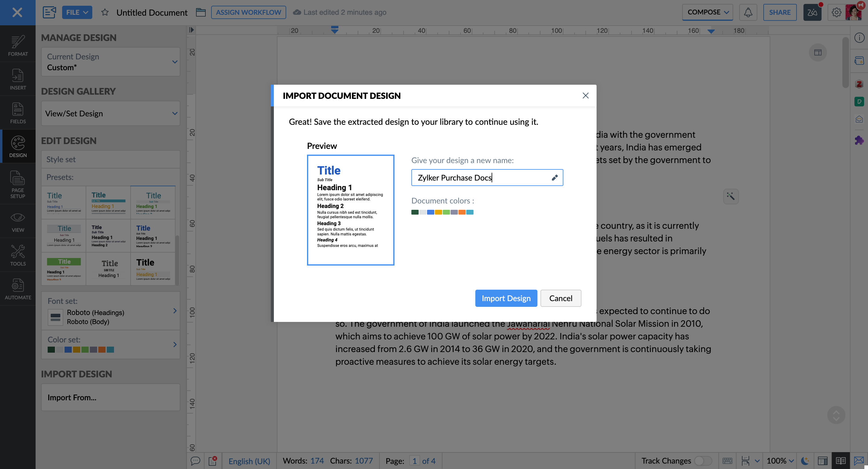Open the Insert panel in sidebar
This screenshot has width=868, height=469.
click(x=18, y=80)
